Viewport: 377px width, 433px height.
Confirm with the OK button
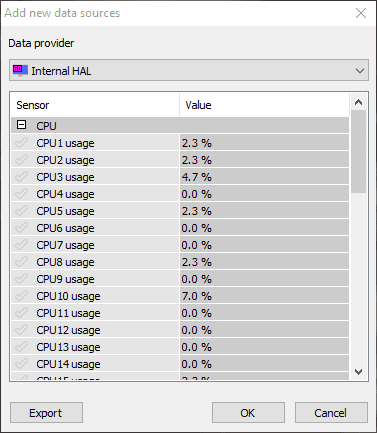pos(248,413)
